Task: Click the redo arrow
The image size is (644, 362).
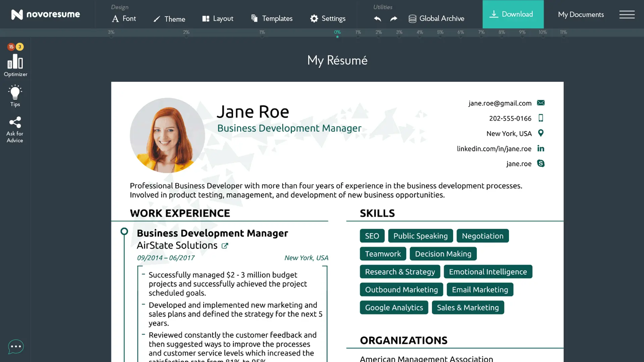Action: click(x=394, y=19)
